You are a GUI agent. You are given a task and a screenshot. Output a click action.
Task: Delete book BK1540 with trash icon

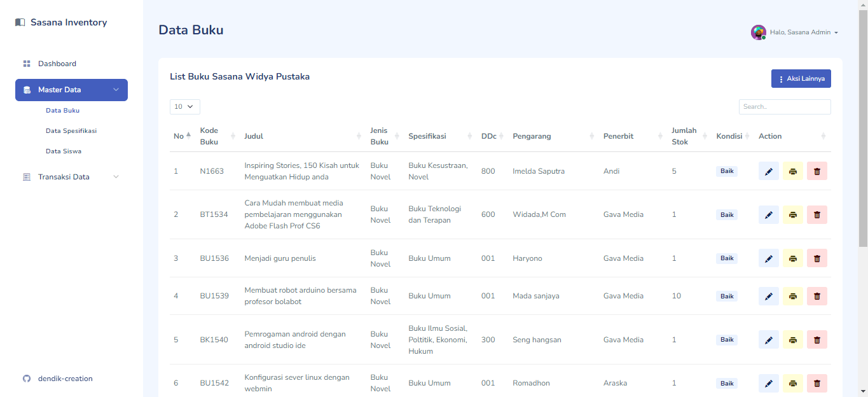(x=817, y=340)
